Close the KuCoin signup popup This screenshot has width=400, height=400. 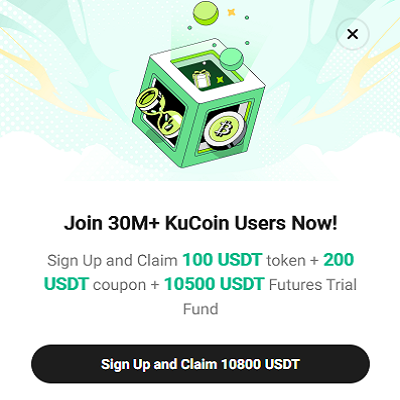(x=353, y=34)
